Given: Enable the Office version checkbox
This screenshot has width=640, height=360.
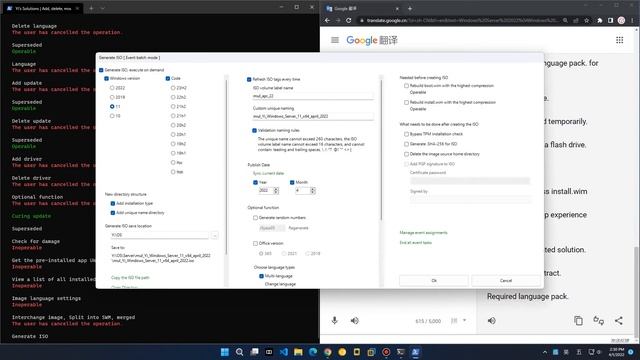Looking at the screenshot, I should (x=256, y=244).
